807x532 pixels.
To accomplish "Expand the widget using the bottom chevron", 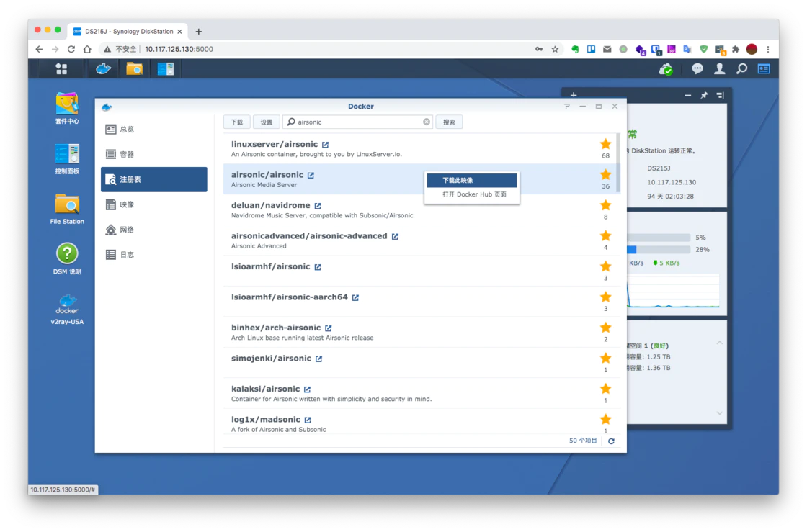I will [x=719, y=413].
